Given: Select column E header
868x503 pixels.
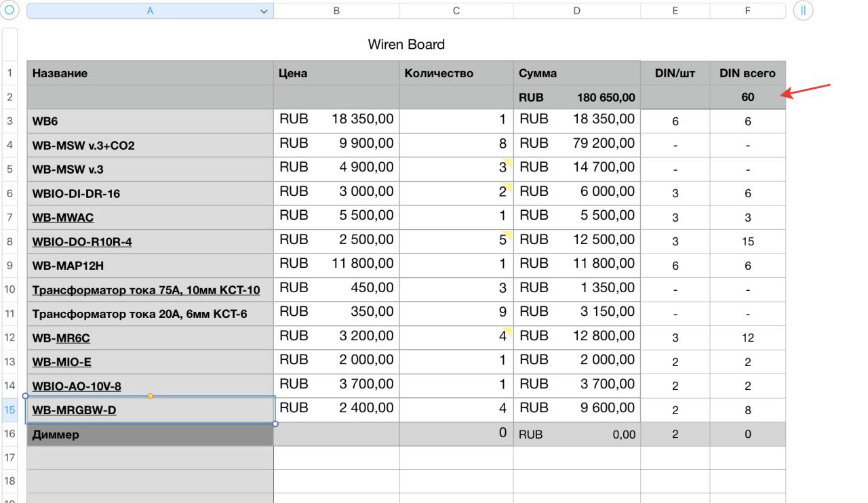Looking at the screenshot, I should coord(675,11).
